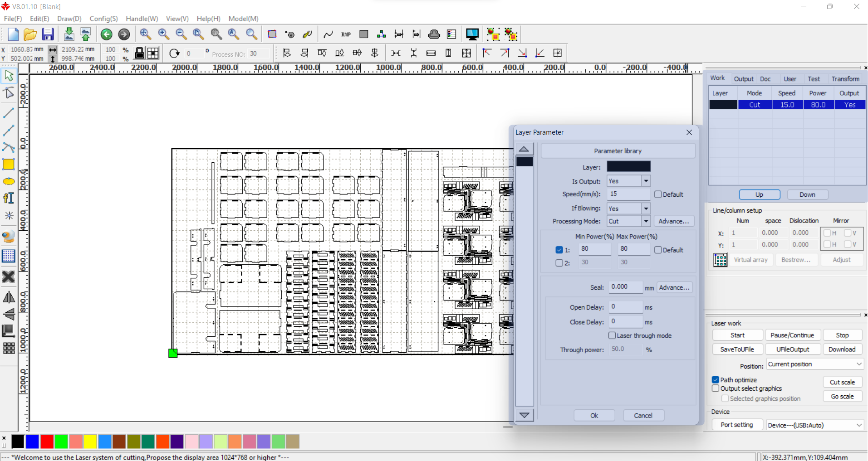This screenshot has height=461, width=868.
Task: Click the virtual array grid icon
Action: click(721, 260)
